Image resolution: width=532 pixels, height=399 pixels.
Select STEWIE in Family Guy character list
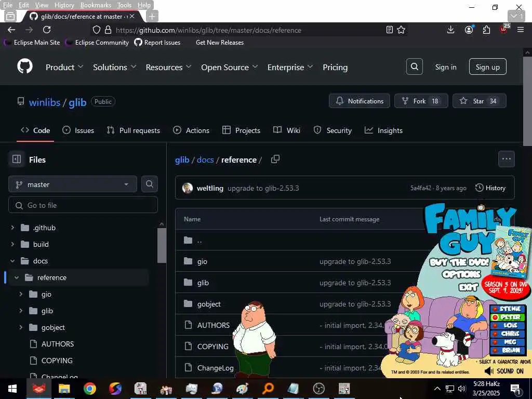[x=508, y=309]
